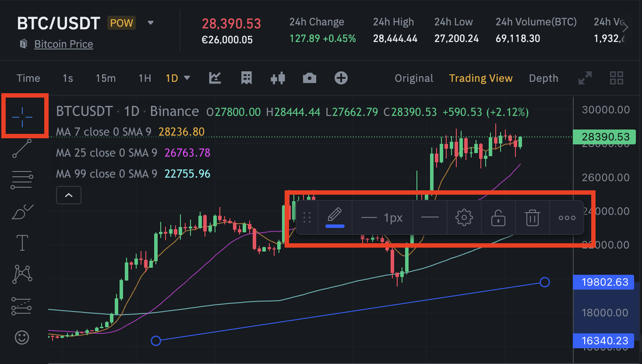Screen dimensions: 642x364
Task: Select the Text annotation tool
Action: (22, 242)
